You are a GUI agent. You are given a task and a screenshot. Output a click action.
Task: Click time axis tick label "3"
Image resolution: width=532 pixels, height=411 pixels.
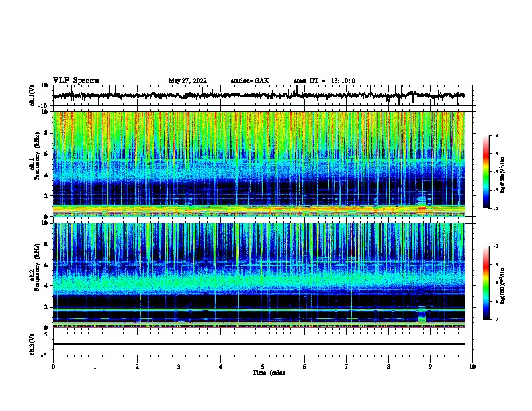[179, 367]
